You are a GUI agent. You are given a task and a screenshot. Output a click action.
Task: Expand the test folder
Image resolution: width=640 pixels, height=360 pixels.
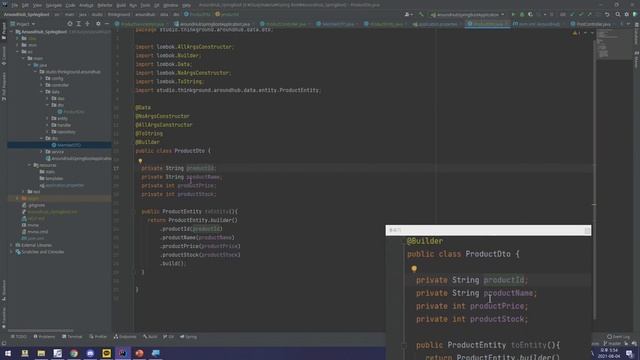click(23, 192)
